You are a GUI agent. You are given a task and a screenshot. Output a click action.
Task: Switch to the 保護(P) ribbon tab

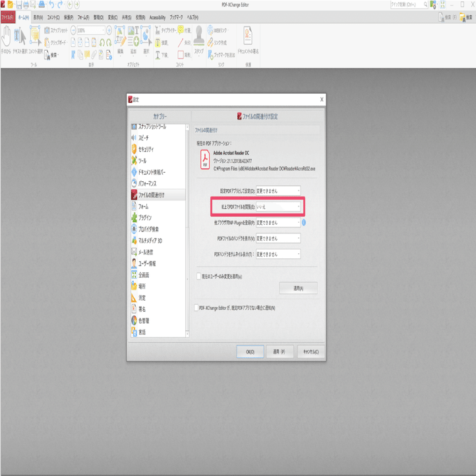click(69, 18)
